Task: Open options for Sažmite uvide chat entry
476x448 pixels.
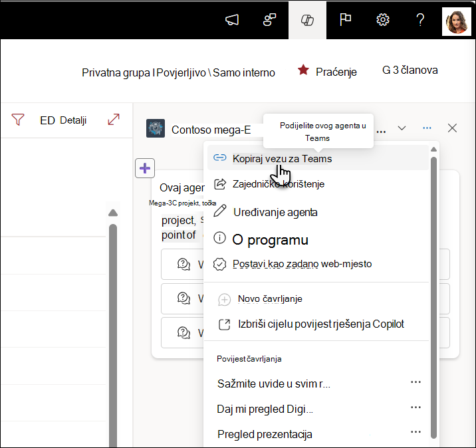Action: click(x=416, y=382)
